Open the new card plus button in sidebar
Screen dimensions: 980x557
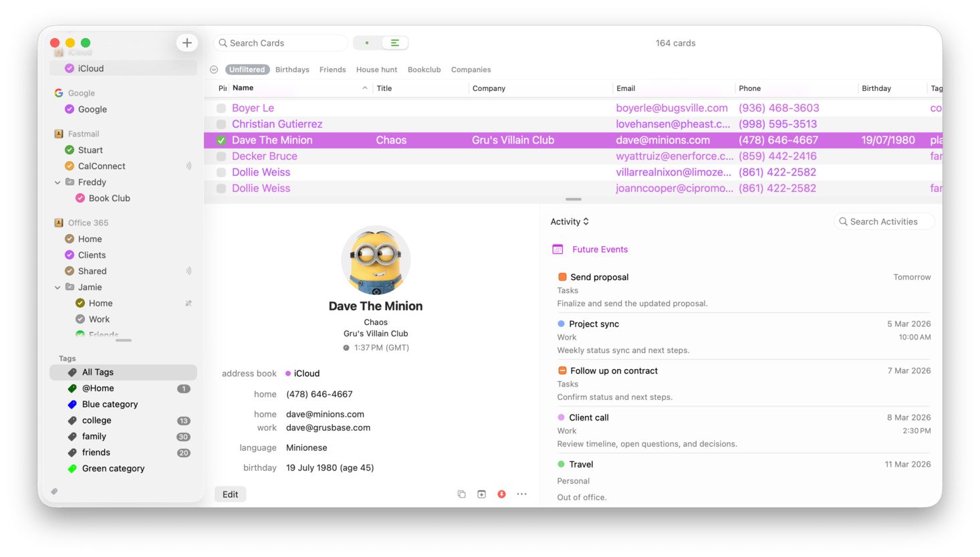click(187, 42)
